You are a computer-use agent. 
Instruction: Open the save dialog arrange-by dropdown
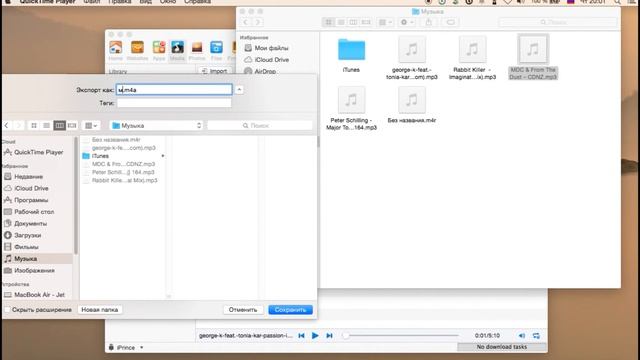[91, 125]
